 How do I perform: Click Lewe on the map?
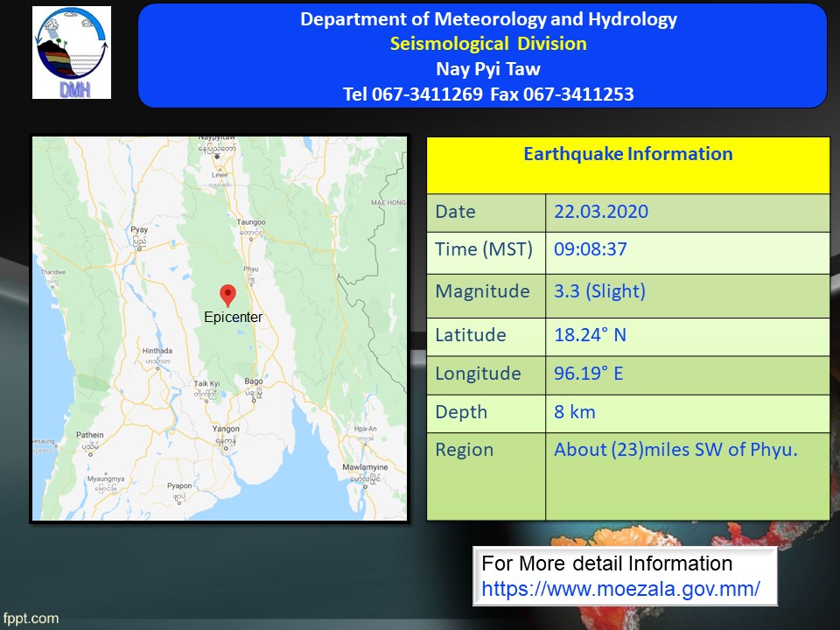point(220,175)
